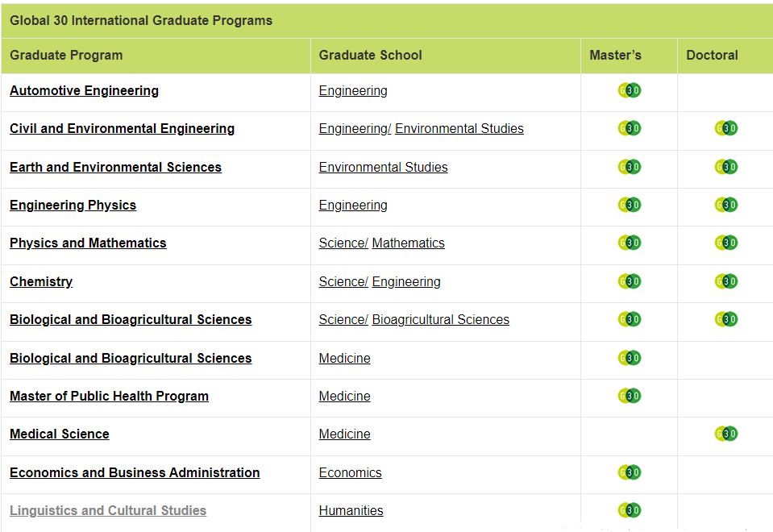Open the Mathematics graduate school link
Image resolution: width=773 pixels, height=532 pixels.
pos(408,243)
